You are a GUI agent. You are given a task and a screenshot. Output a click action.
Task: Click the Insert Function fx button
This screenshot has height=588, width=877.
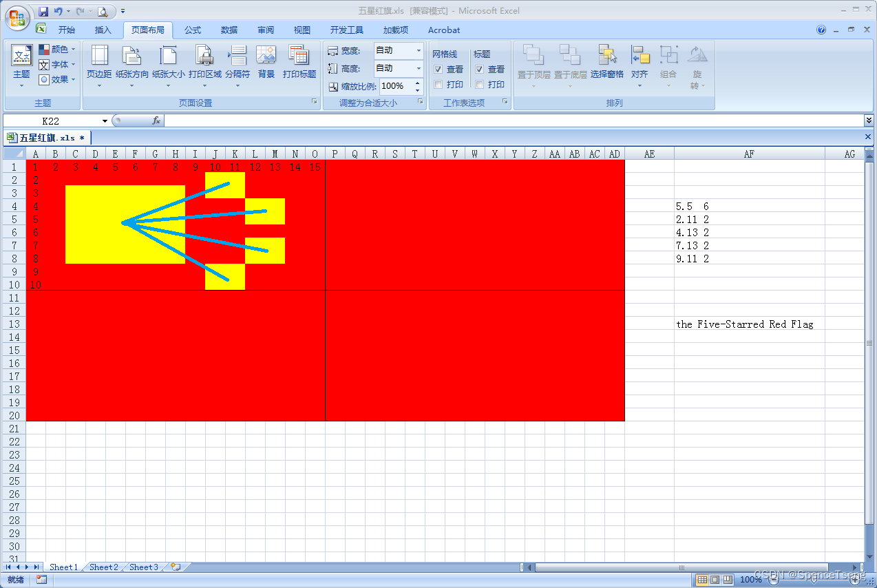tap(156, 120)
